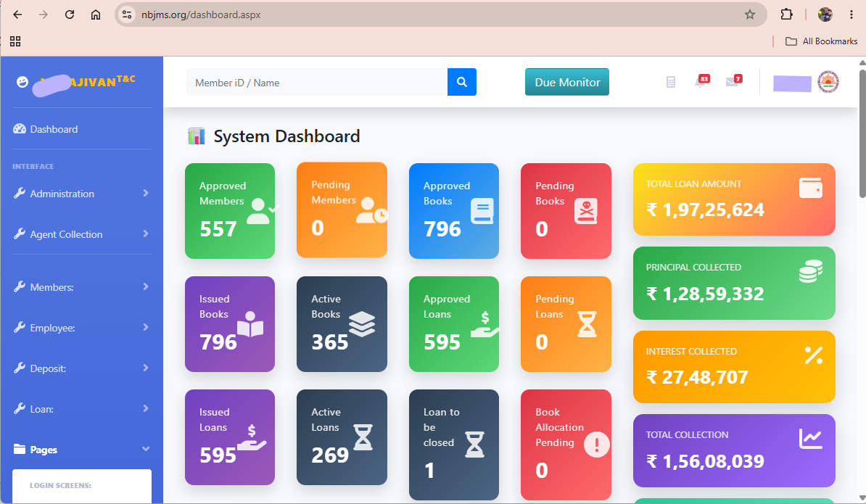This screenshot has width=866, height=504.
Task: Click the Members wrench icon
Action: pos(20,286)
